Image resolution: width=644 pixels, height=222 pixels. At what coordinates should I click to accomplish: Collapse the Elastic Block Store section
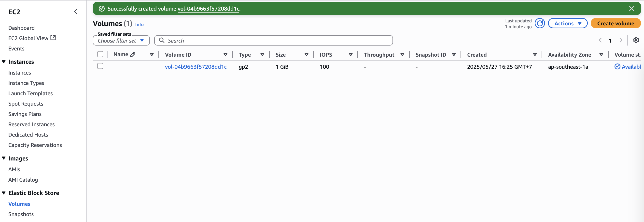click(x=3, y=193)
